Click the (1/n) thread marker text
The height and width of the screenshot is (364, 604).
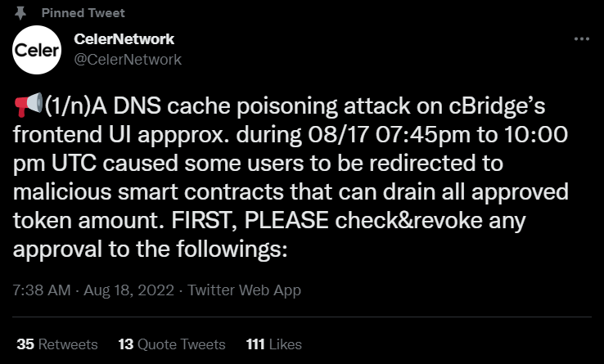69,105
